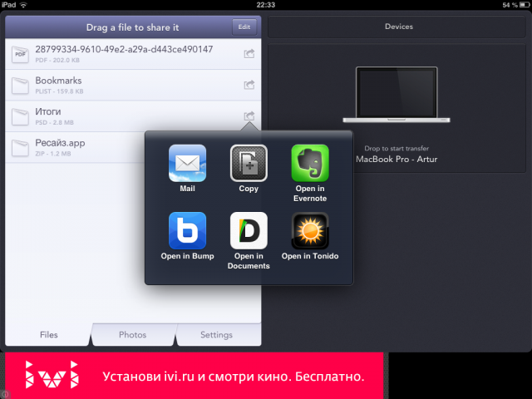This screenshot has height=399, width=532.
Task: Tap the 'MacBook Pro - Artur' device label
Action: coord(397,159)
